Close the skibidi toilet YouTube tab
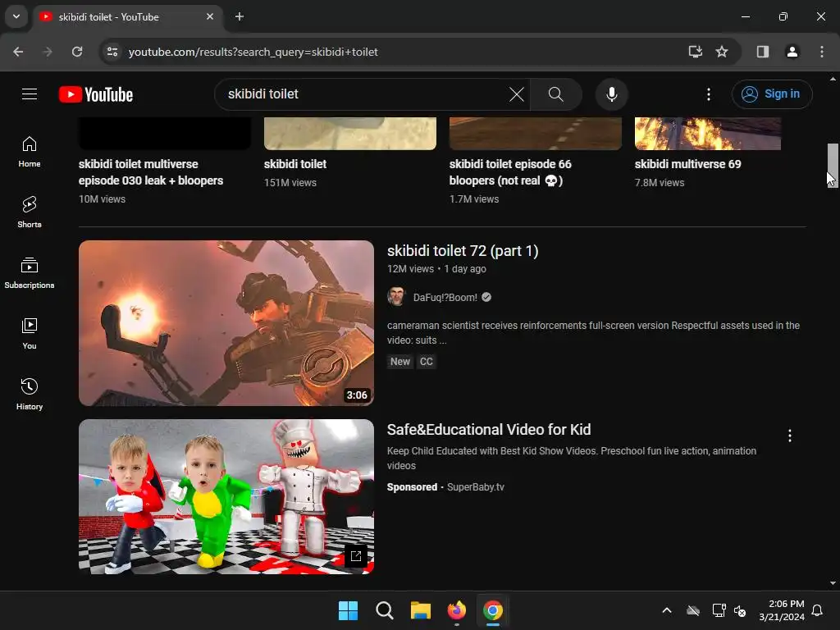Screen dimensions: 840x630 (x=210, y=16)
